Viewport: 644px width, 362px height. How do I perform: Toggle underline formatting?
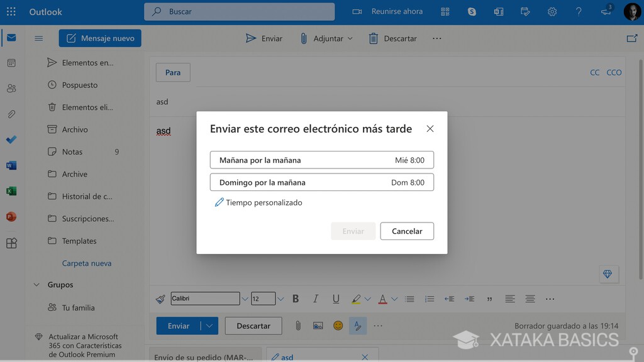pos(336,299)
